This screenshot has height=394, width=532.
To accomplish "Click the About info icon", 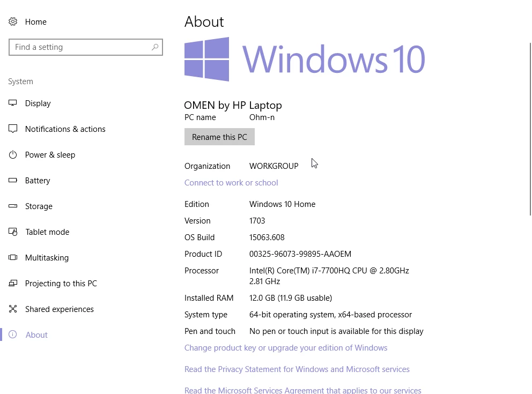I will 13,334.
